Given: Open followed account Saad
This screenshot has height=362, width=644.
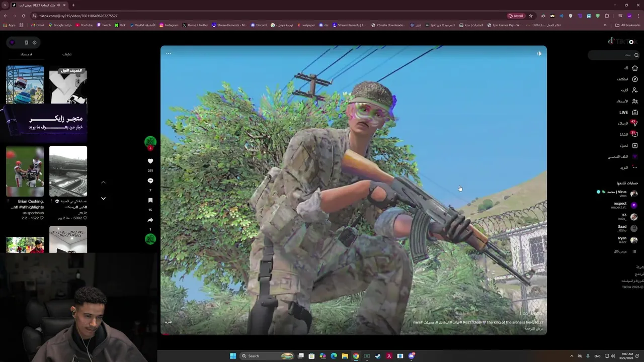Looking at the screenshot, I should click(627, 228).
